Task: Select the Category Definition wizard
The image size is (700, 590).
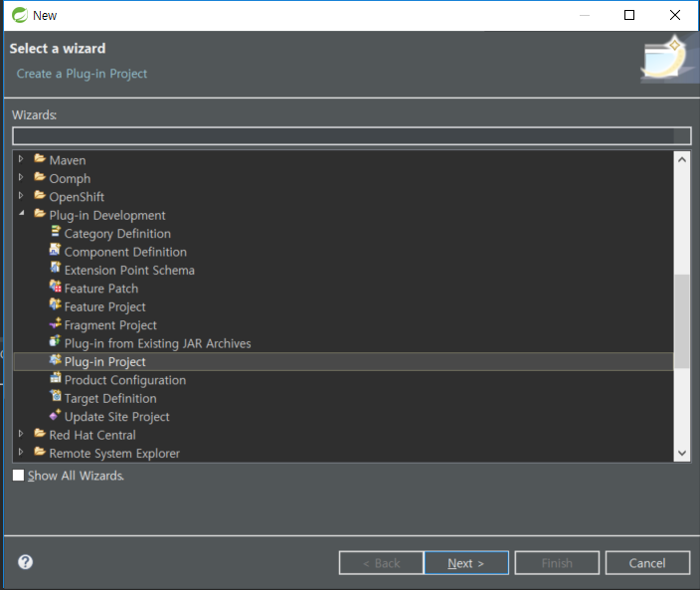Action: 117,234
